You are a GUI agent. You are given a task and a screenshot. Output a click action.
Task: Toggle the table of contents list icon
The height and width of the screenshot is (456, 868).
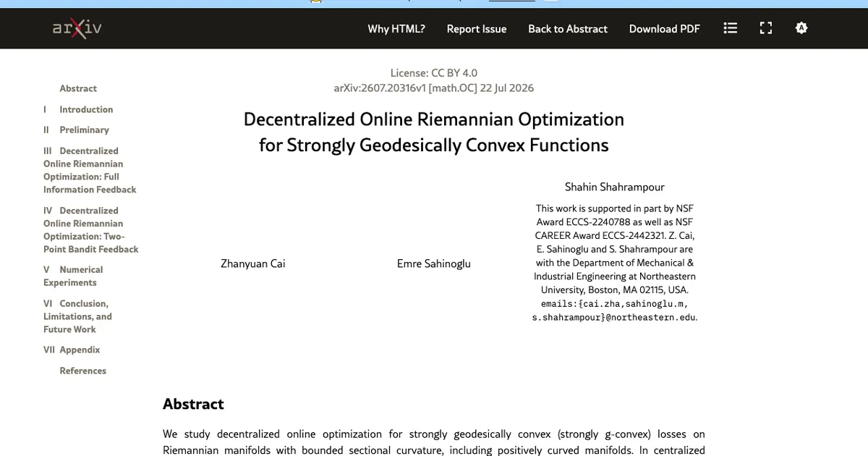(x=731, y=28)
